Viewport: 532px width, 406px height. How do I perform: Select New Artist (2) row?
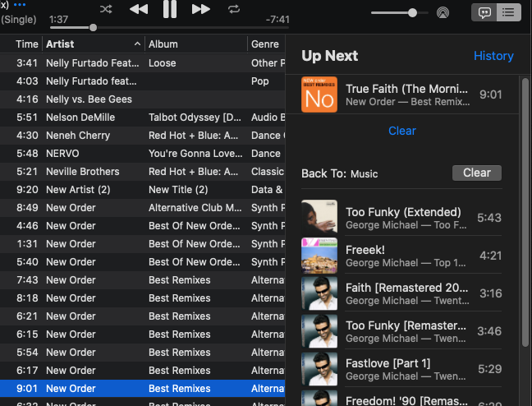click(x=143, y=190)
